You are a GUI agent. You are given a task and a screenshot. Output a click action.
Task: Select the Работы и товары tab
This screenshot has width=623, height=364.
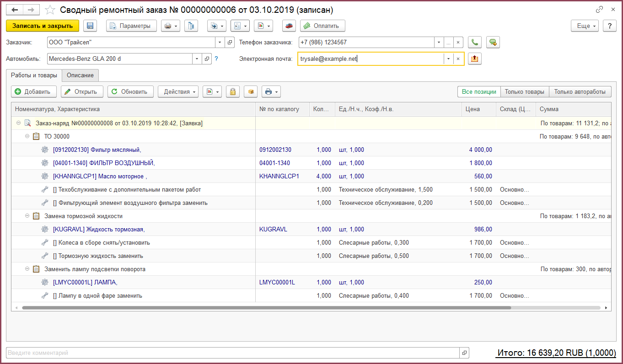click(x=34, y=75)
